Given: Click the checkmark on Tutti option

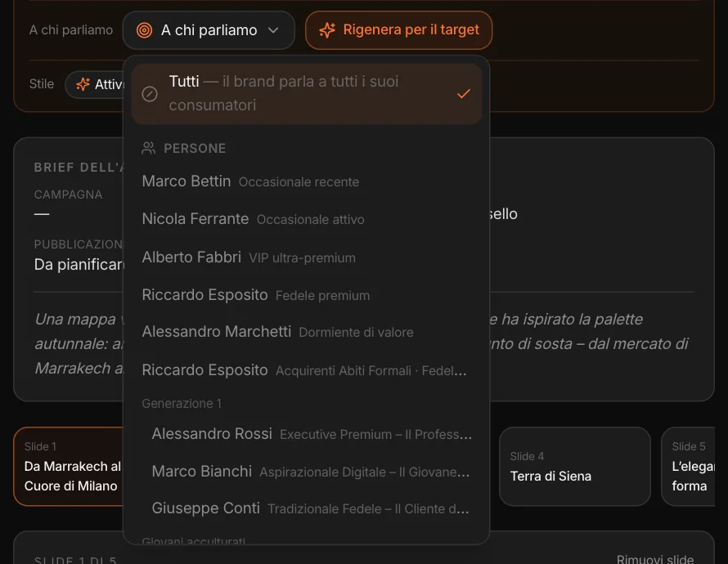Looking at the screenshot, I should (x=463, y=94).
